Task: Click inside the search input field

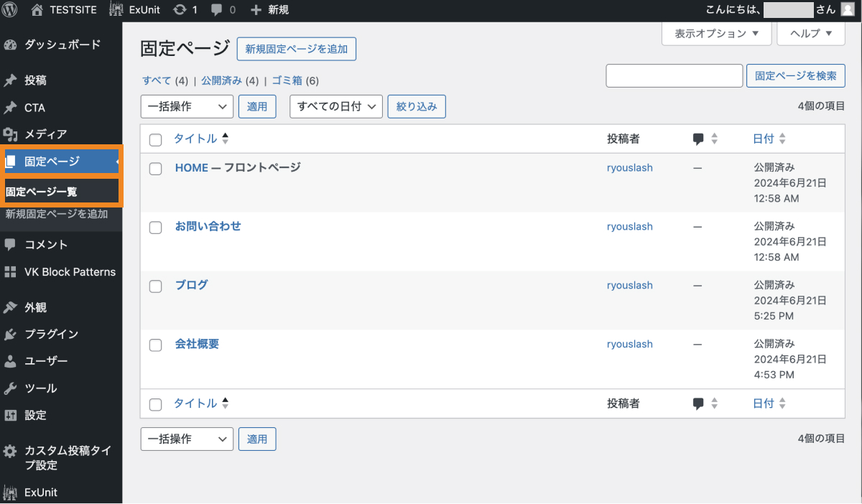Action: (x=674, y=75)
